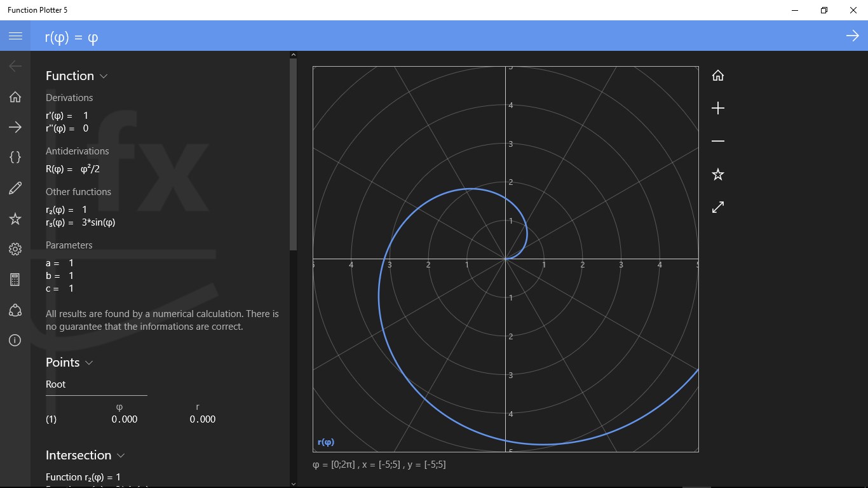Viewport: 868px width, 488px height.
Task: Minimize the Function Plotter 5 window
Action: pos(795,10)
